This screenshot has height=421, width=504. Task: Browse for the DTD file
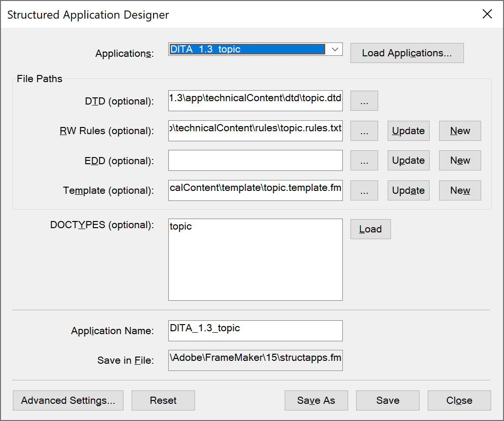[x=364, y=101]
